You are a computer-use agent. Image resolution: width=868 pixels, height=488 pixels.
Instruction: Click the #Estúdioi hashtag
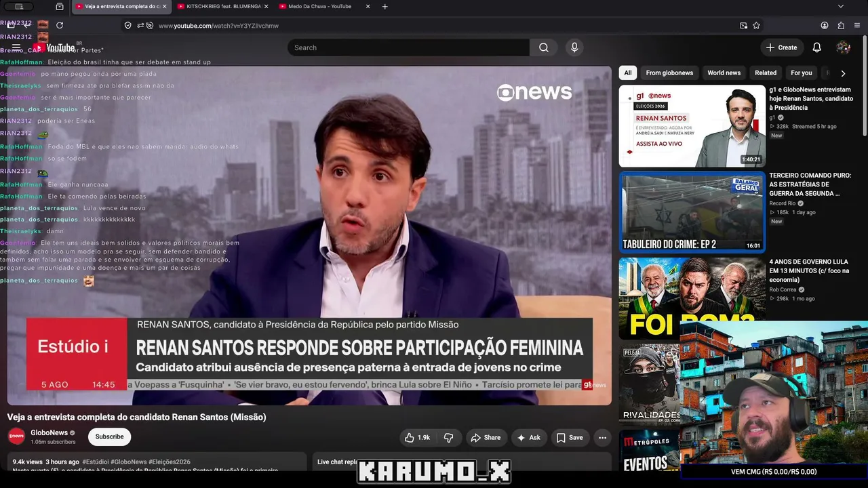[97, 462]
